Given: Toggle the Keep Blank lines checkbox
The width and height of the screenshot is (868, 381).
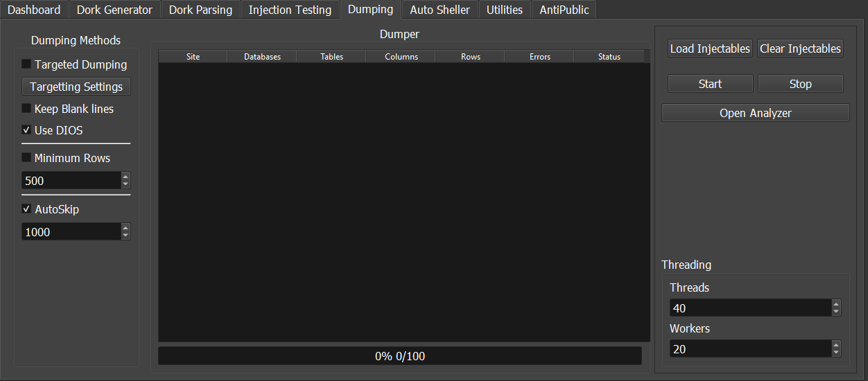Looking at the screenshot, I should [x=26, y=109].
